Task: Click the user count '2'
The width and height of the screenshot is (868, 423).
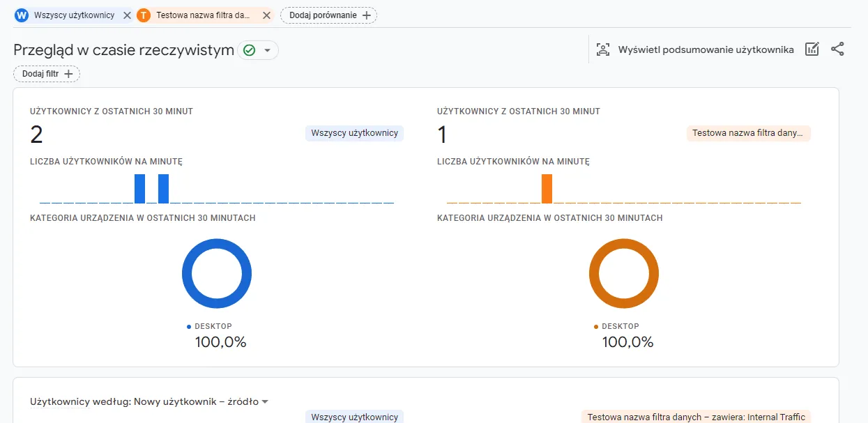Action: click(x=37, y=134)
